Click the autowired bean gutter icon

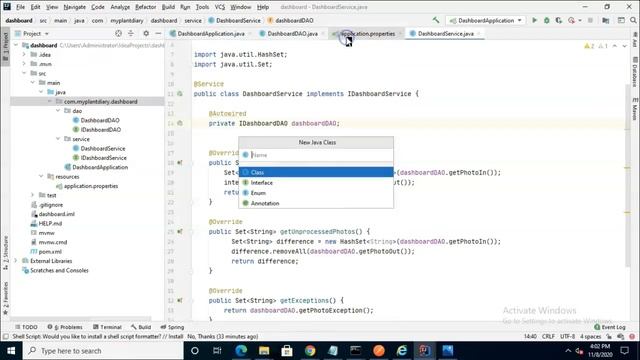pos(180,123)
